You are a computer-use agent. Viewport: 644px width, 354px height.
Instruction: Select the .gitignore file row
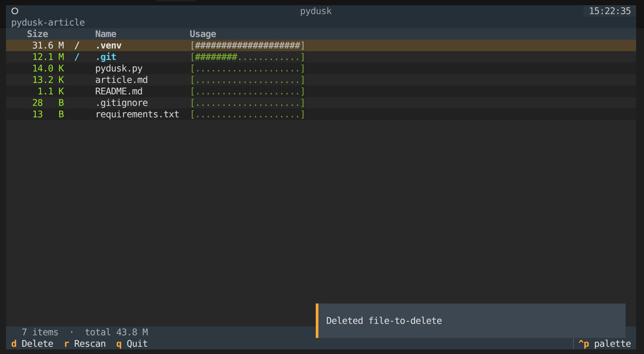tap(121, 103)
